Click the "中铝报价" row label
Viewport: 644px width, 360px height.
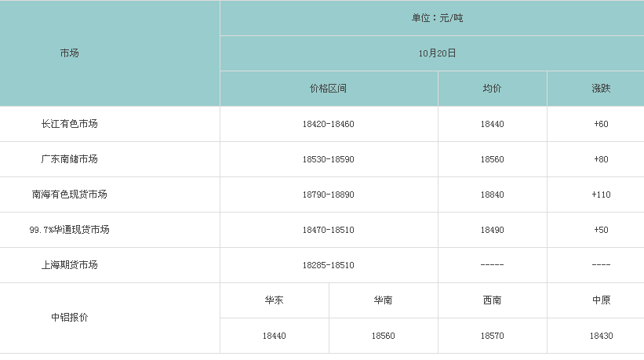click(x=70, y=318)
